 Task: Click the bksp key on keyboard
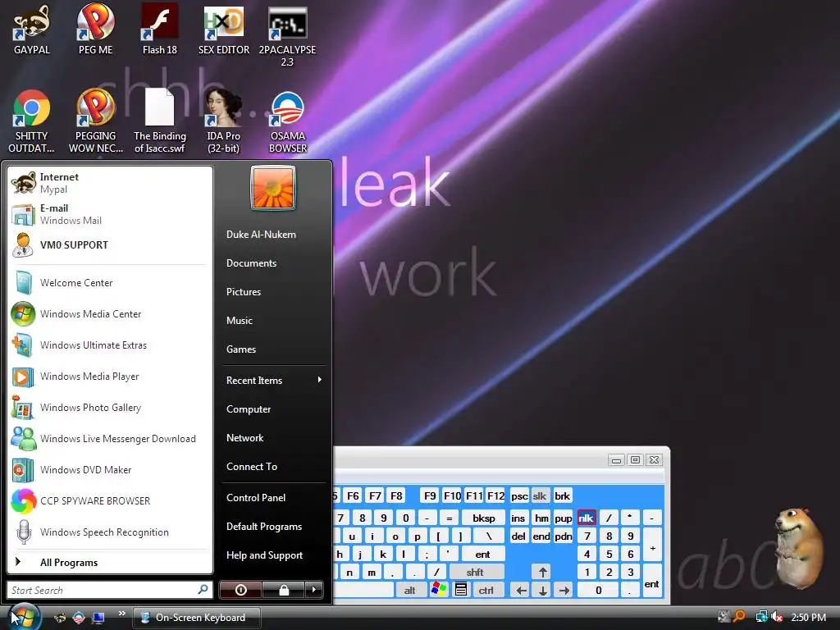(484, 518)
